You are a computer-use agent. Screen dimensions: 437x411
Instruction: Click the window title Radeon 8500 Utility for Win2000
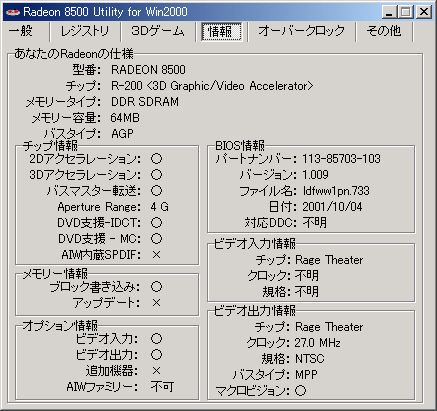point(105,12)
